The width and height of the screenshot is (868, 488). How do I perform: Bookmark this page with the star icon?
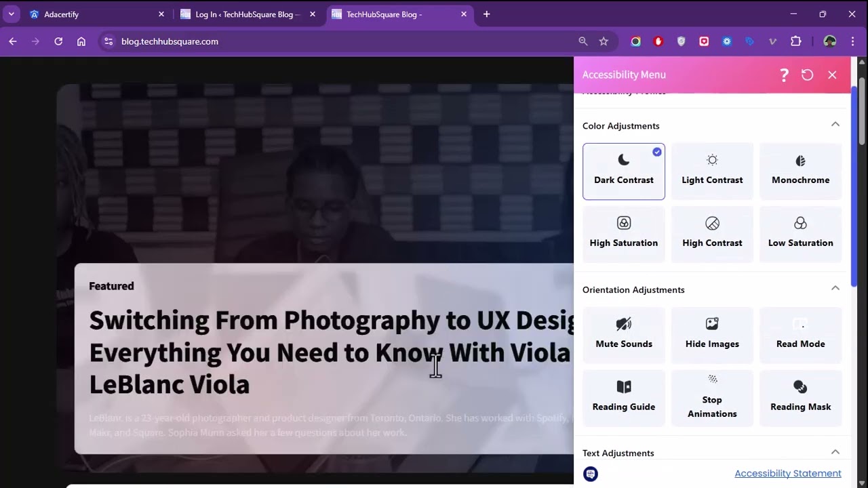(604, 41)
